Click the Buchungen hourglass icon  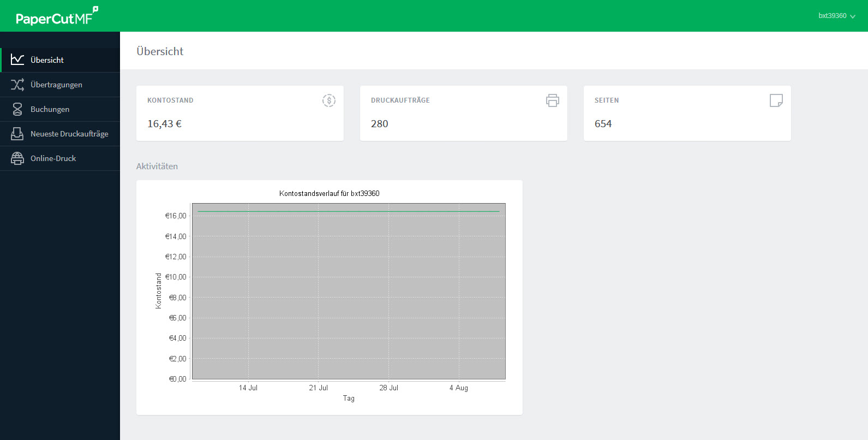coord(17,109)
